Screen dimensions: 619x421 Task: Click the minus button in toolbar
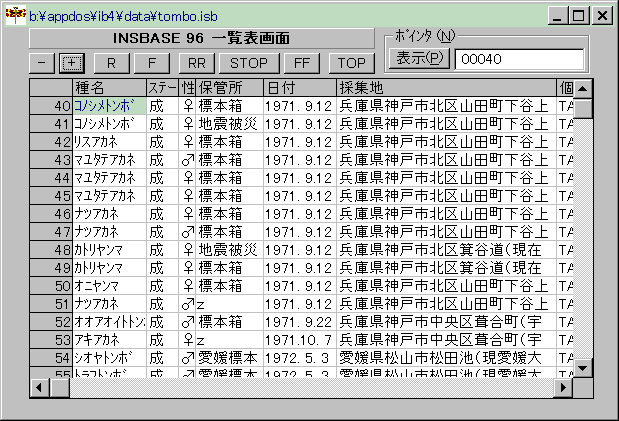[x=42, y=62]
